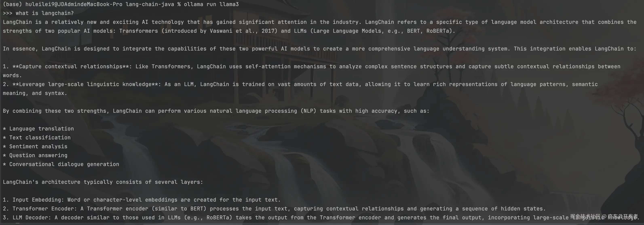The height and width of the screenshot is (225, 644).
Task: Expand the base environment dropdown selector
Action: pyautogui.click(x=12, y=3)
